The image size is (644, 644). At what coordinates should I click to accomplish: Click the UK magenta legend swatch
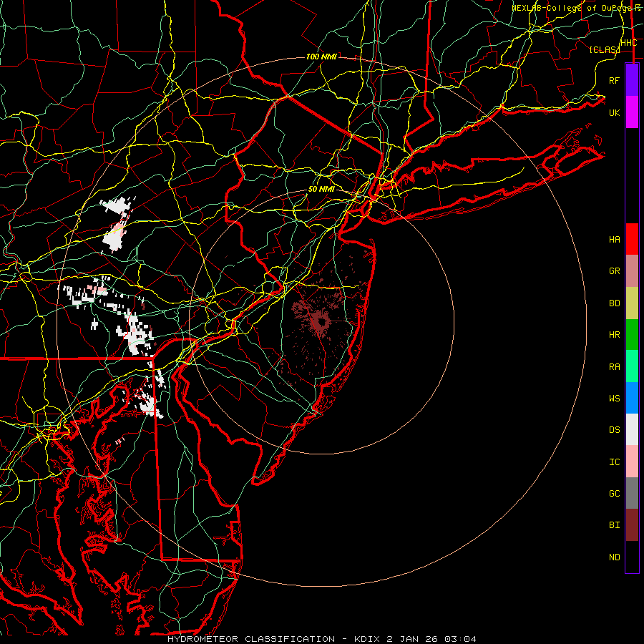(632, 112)
